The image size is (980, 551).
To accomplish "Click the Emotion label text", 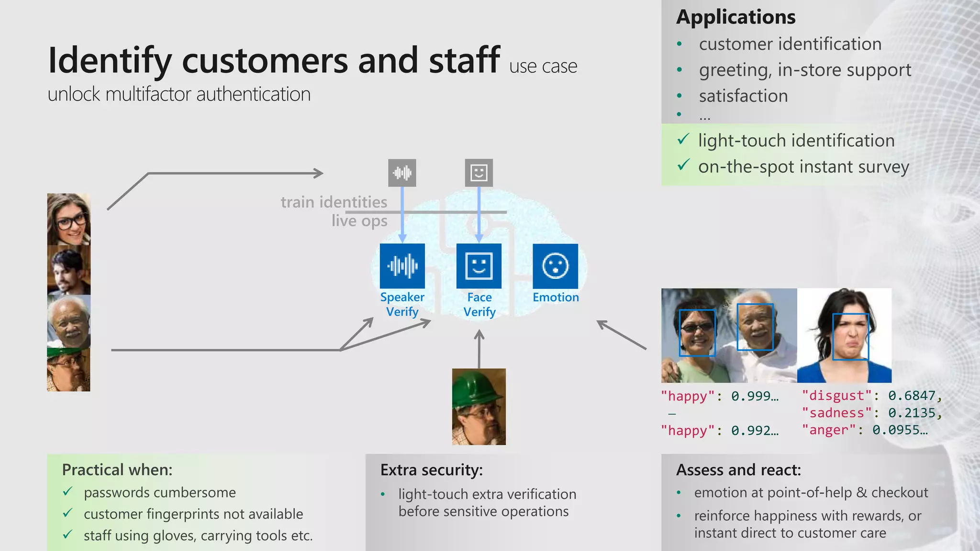I will coord(556,298).
